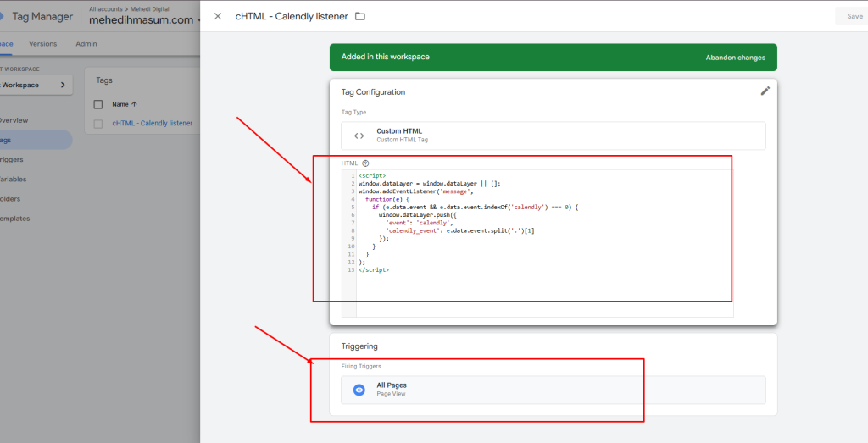Screen dimensions: 868x443
Task: Click the Tag Manager logo text
Action: [42, 17]
